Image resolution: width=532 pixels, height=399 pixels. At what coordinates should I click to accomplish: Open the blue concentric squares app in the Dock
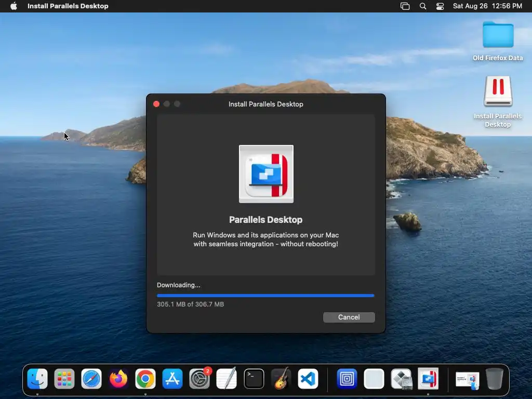tap(347, 379)
